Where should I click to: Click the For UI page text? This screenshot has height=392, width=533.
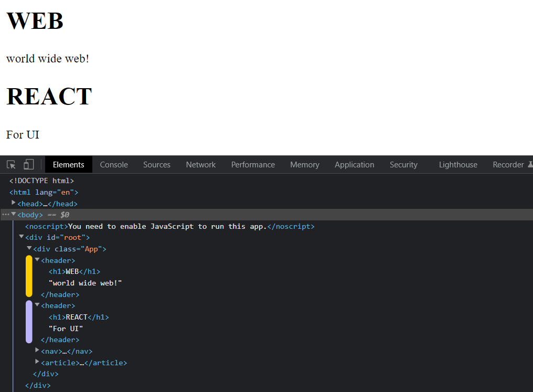23,135
